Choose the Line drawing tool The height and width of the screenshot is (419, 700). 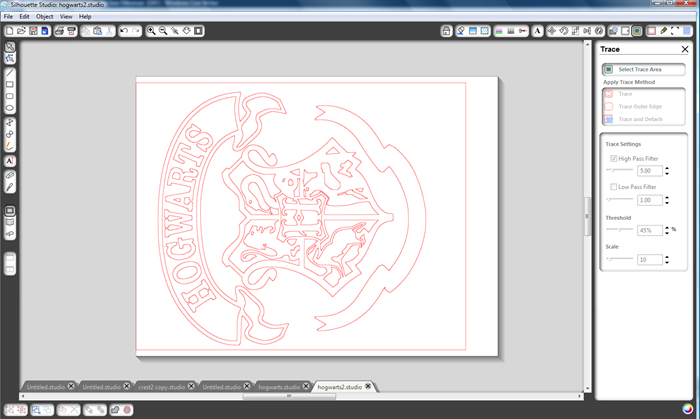tap(10, 73)
